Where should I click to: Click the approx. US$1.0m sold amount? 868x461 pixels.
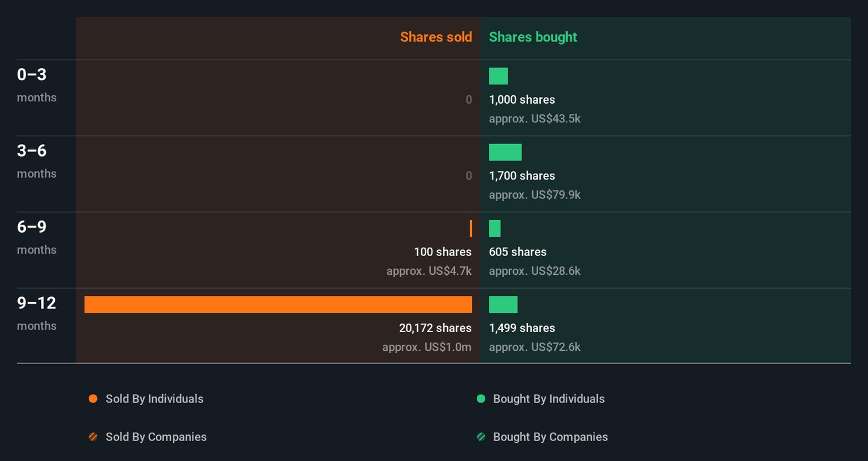point(427,347)
